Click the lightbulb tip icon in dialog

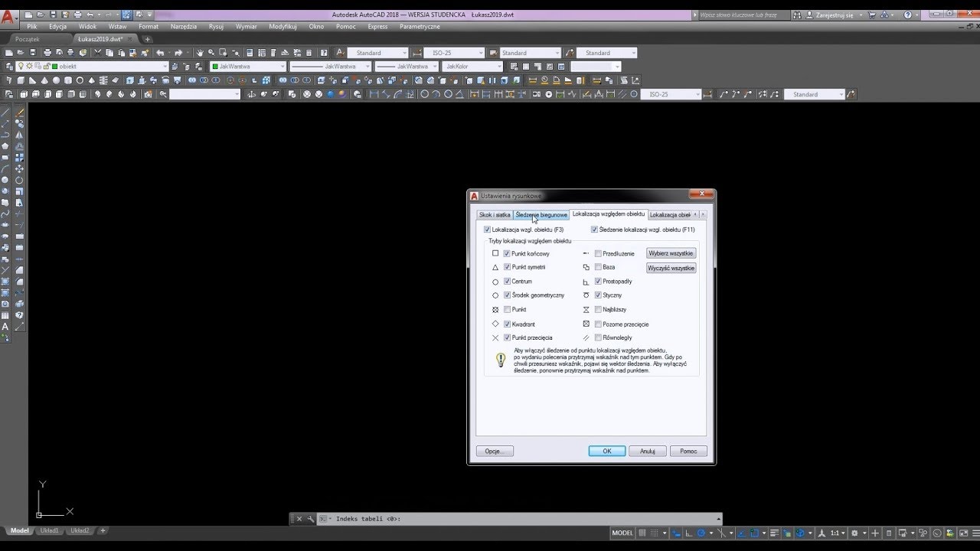(501, 359)
